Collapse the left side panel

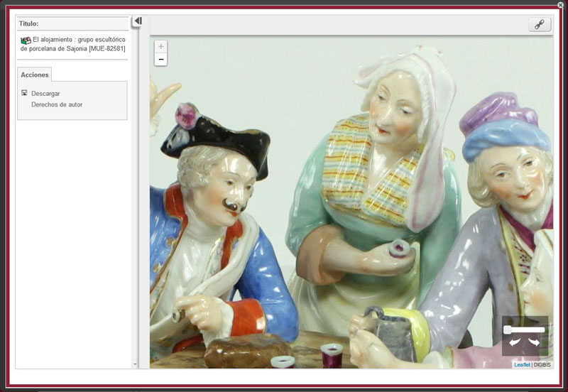coord(138,21)
